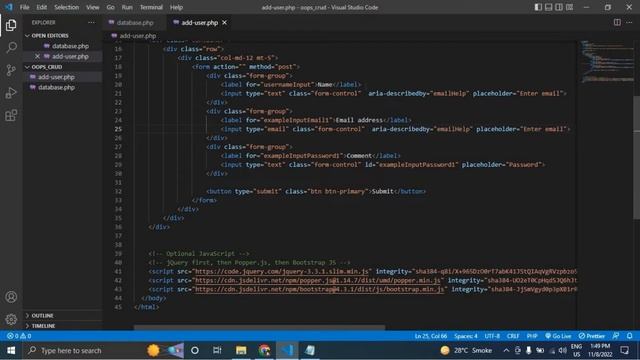The width and height of the screenshot is (640, 360).
Task: Open File Explorer from taskbar
Action: click(241, 350)
